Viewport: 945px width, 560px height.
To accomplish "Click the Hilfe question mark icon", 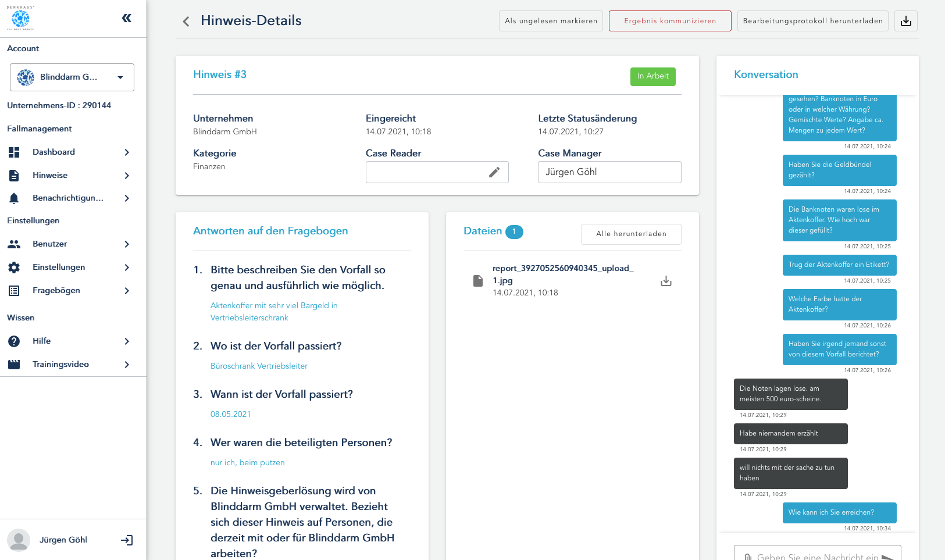I will click(14, 341).
